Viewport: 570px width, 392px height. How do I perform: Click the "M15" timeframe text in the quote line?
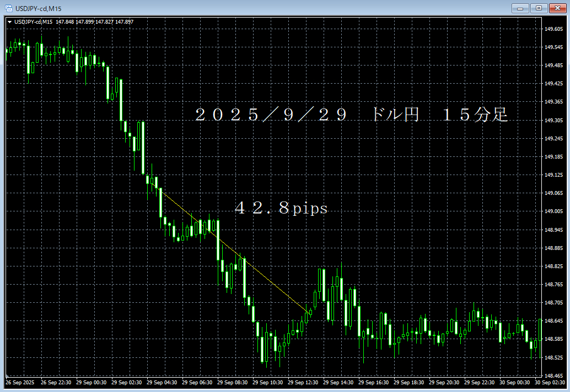coord(47,21)
